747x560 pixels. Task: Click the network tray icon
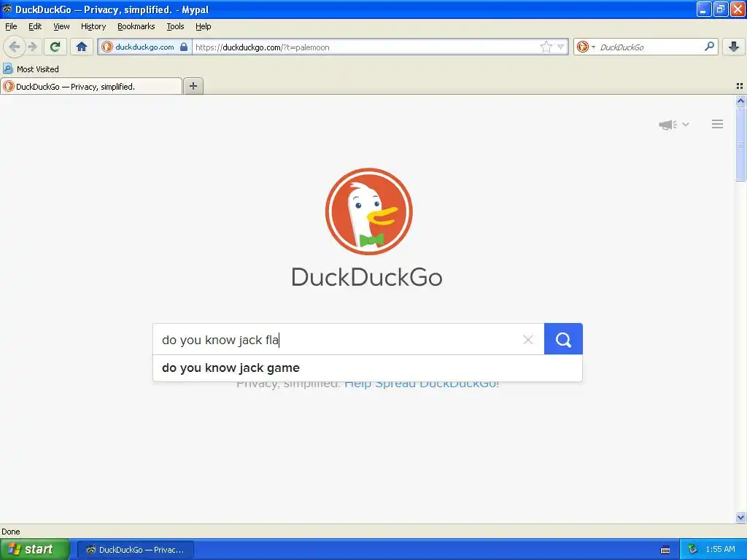point(693,549)
